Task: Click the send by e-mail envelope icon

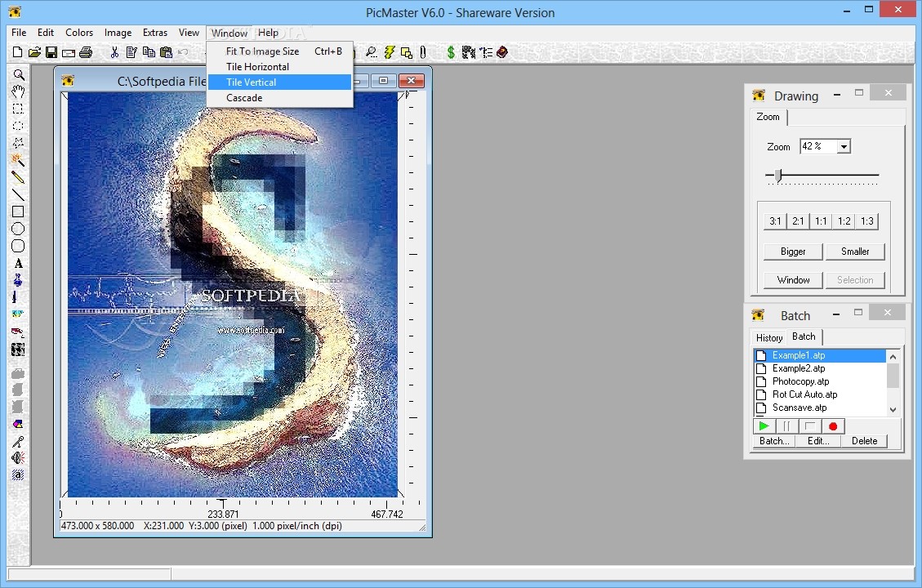Action: (x=69, y=53)
